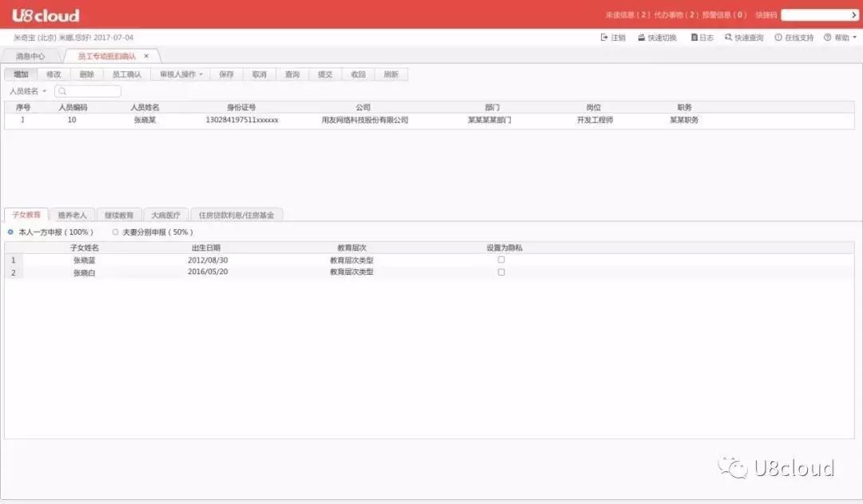This screenshot has height=504, width=863.
Task: Open the 赡养老人 tab
Action: coord(72,215)
